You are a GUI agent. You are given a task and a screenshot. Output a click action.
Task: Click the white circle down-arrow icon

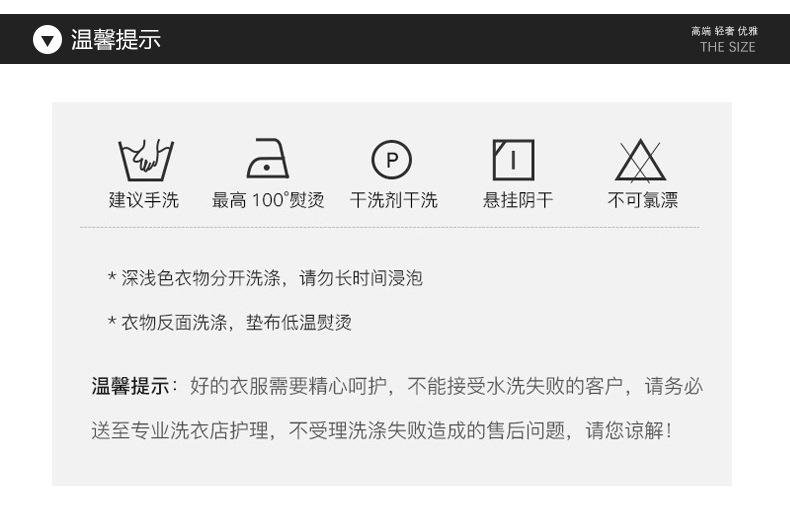pos(47,40)
